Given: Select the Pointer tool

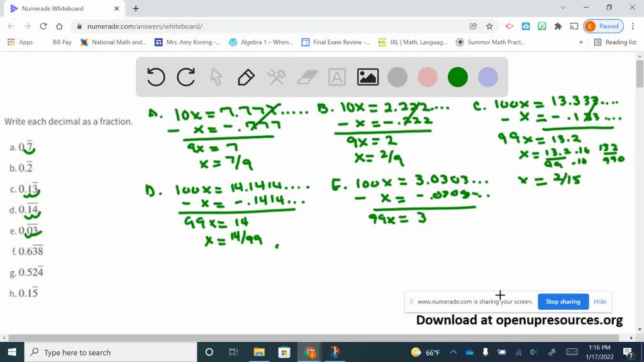Looking at the screenshot, I should point(216,77).
